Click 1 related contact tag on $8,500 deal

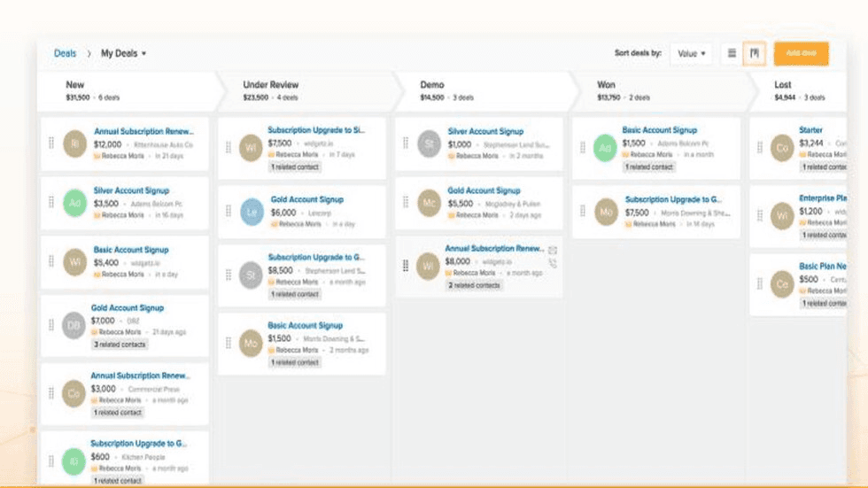[295, 294]
